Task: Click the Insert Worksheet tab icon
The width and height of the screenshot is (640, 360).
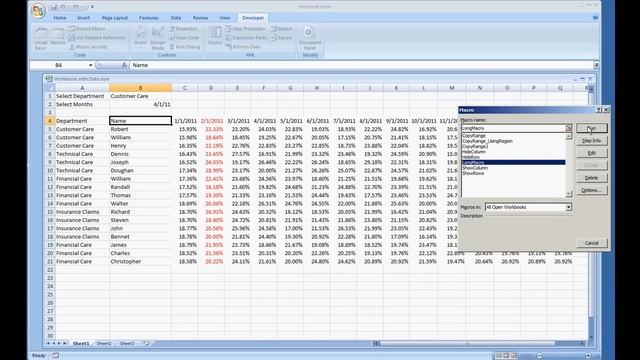Action: (x=146, y=344)
